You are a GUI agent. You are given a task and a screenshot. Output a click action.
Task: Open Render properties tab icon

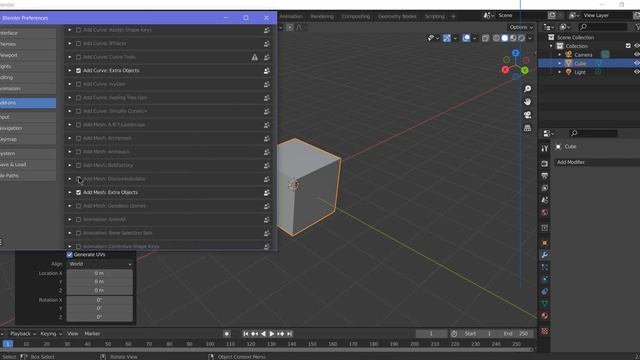[x=544, y=164]
